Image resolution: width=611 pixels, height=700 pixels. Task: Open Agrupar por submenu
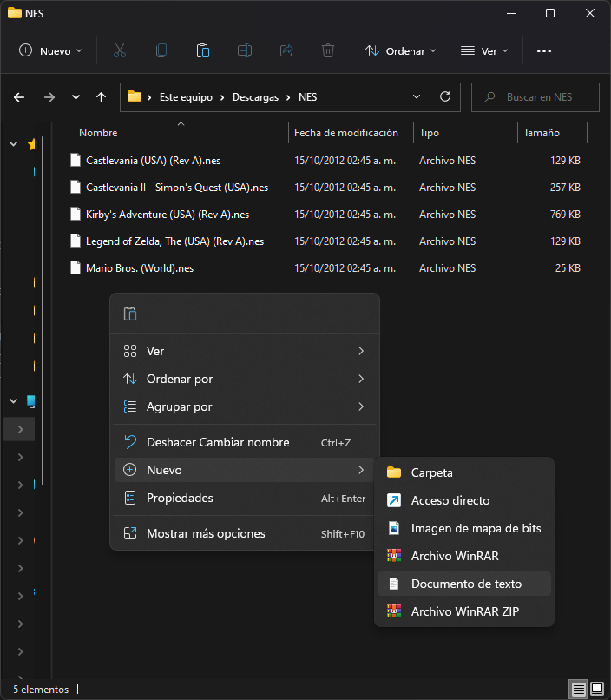tap(245, 406)
